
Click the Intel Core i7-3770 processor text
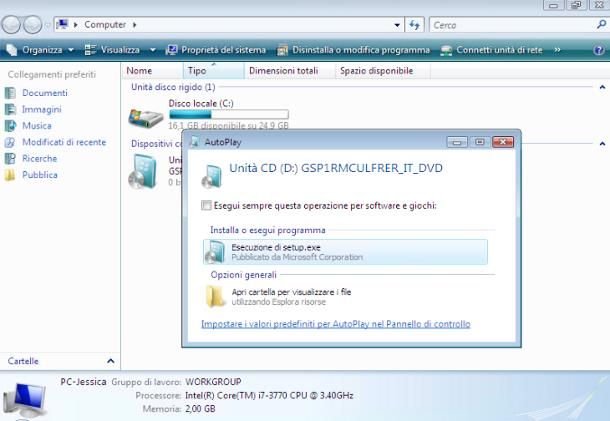coord(269,396)
